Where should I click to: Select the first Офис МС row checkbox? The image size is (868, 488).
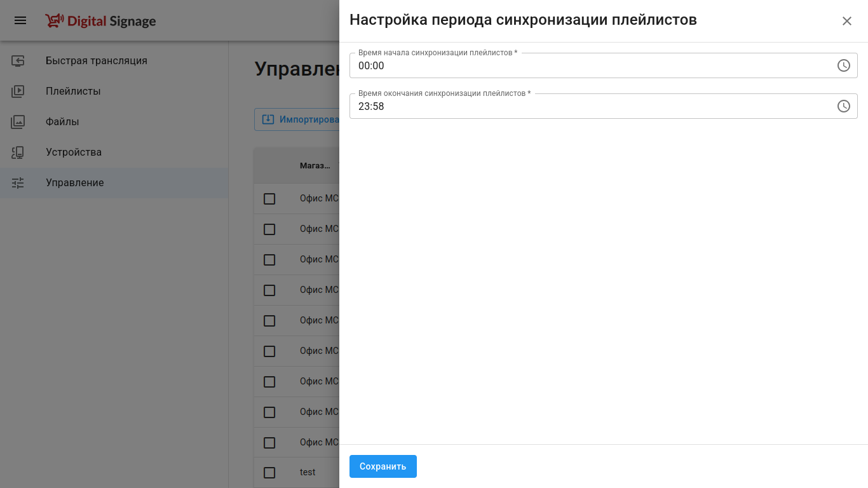[269, 199]
